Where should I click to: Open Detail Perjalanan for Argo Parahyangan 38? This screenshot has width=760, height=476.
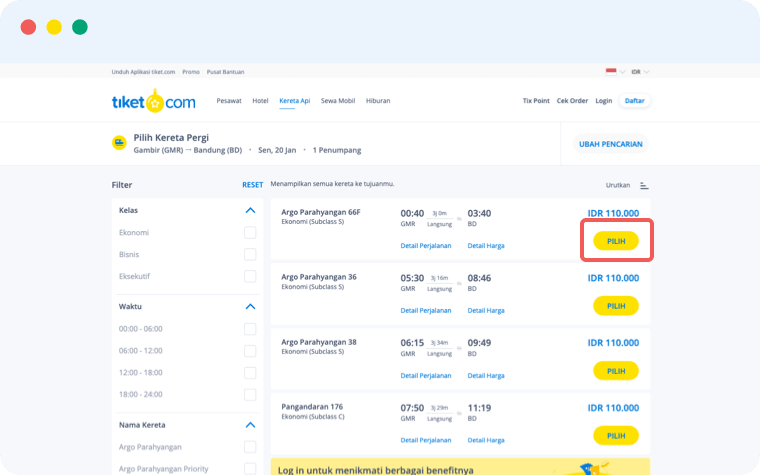(x=426, y=376)
